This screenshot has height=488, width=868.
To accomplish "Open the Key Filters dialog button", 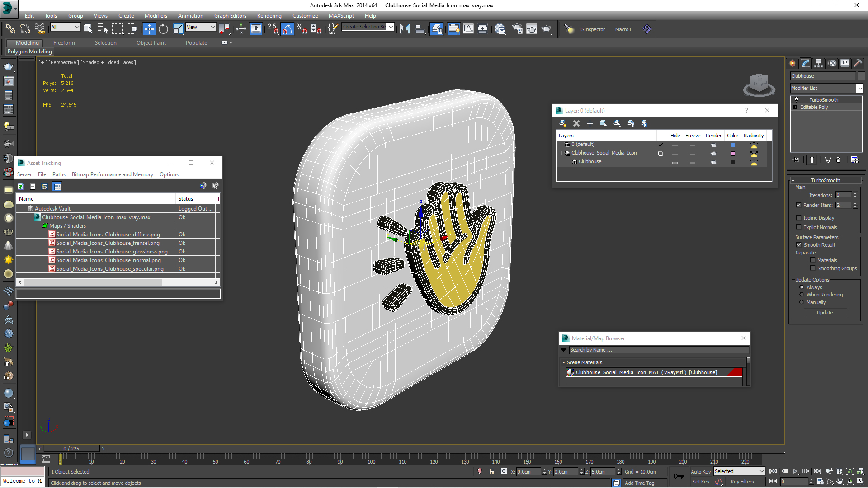I will coord(745,482).
